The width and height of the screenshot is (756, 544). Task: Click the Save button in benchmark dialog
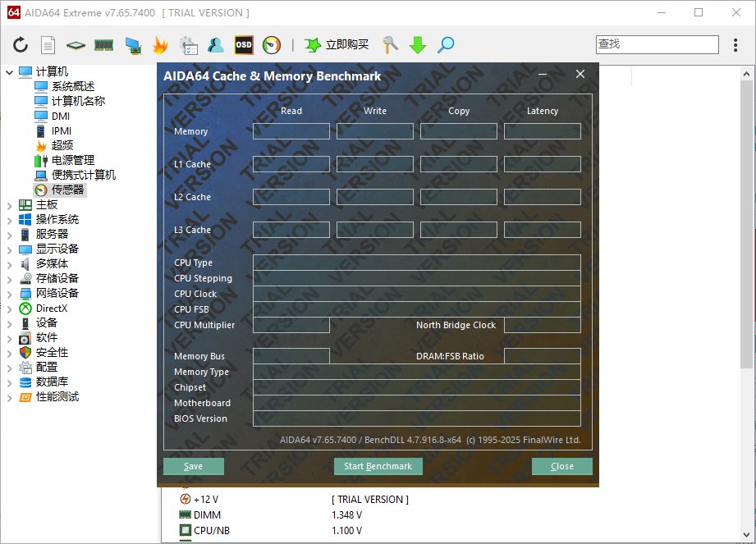(194, 466)
